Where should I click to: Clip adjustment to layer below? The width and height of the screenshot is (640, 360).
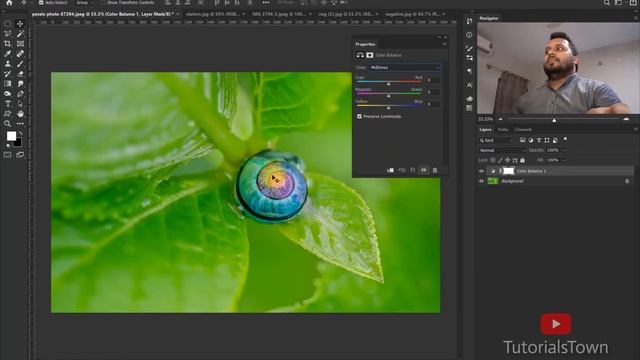(x=391, y=170)
